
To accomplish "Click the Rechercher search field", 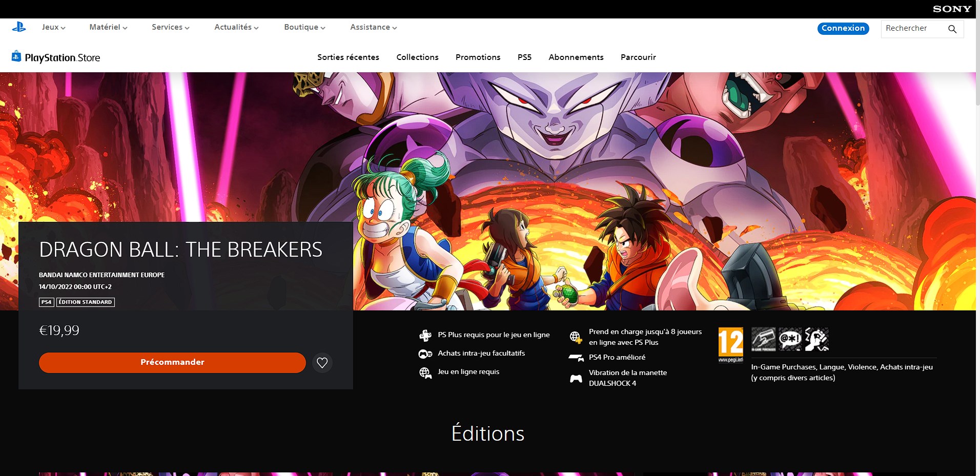I will point(912,29).
